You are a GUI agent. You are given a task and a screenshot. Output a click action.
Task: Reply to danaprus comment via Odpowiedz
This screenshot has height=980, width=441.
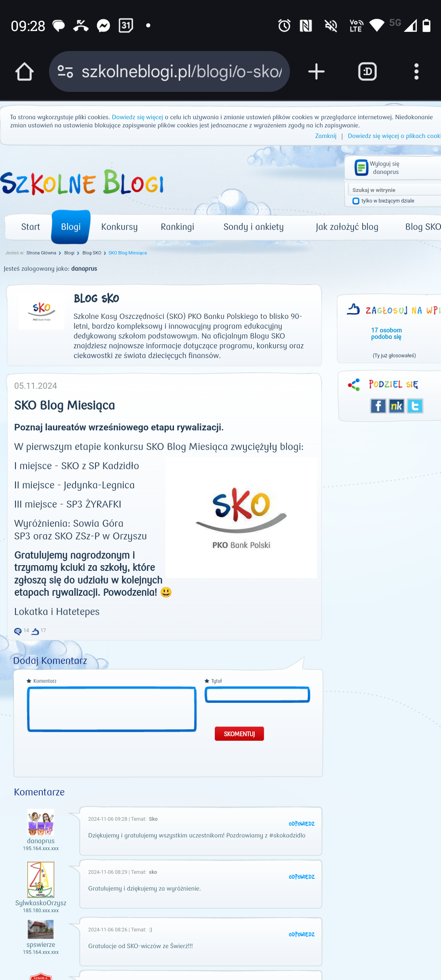[302, 824]
